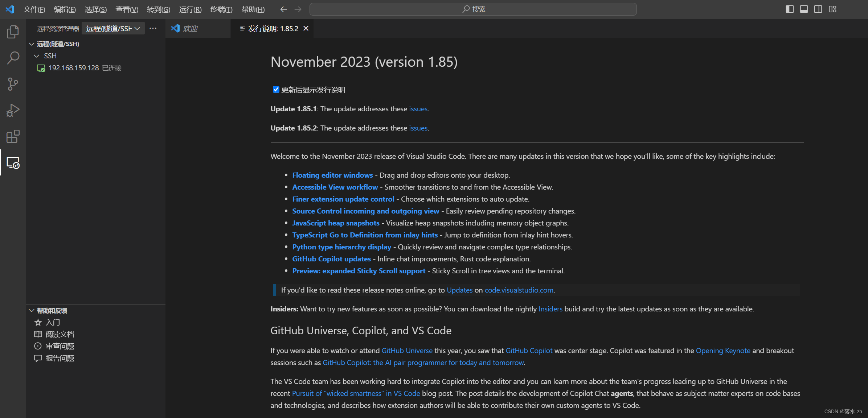Open the 文件(F) menu

[34, 9]
